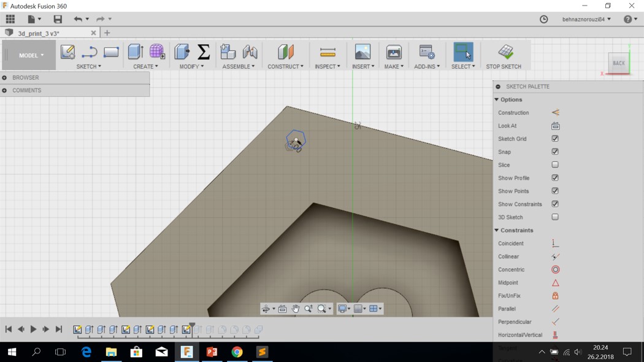This screenshot has width=644, height=362.
Task: Play the design timeline
Action: (33, 329)
